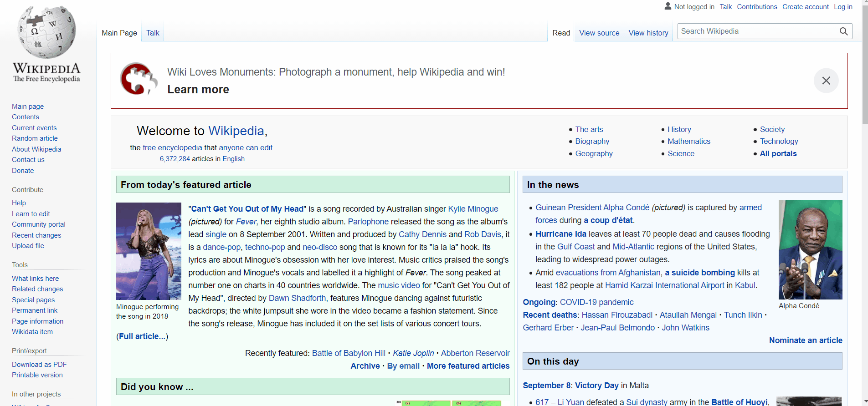Open the Geography portal link

tap(594, 153)
